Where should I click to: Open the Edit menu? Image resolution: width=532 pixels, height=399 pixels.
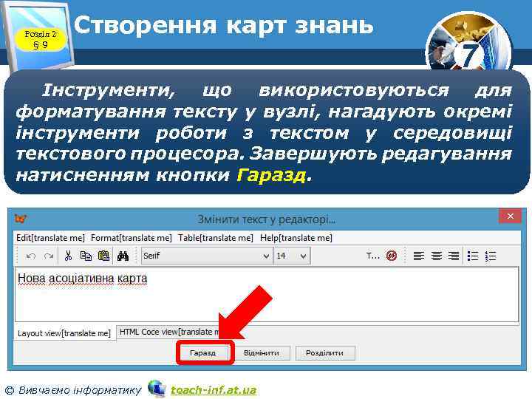[x=50, y=238]
